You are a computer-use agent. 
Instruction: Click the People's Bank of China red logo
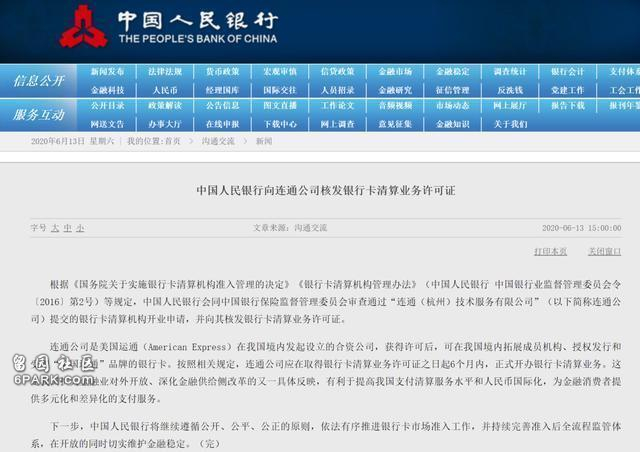[x=84, y=27]
